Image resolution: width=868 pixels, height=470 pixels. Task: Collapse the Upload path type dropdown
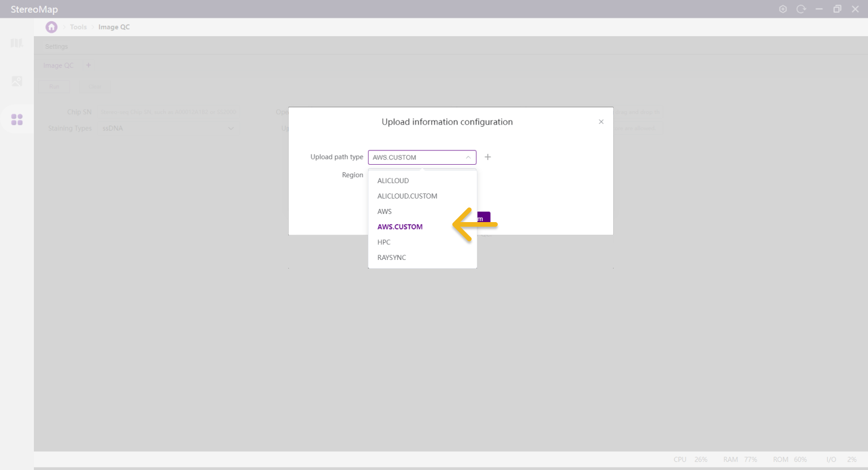(468, 157)
